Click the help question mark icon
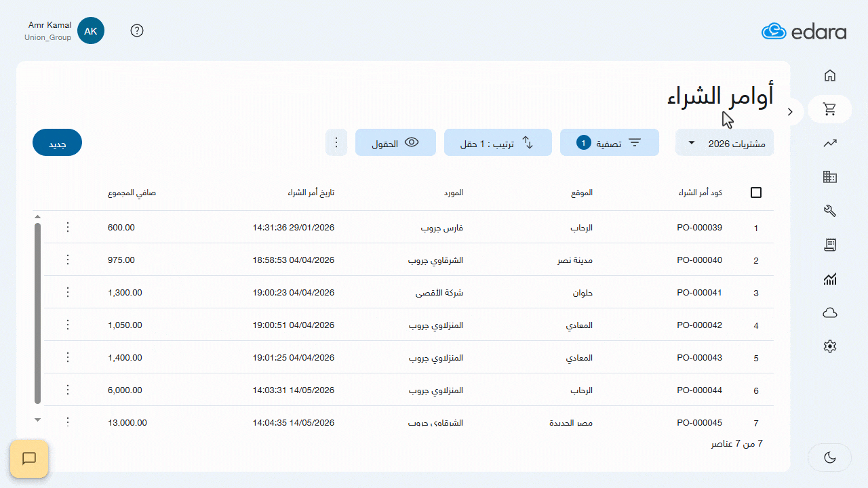Image resolution: width=868 pixels, height=488 pixels. tap(137, 30)
